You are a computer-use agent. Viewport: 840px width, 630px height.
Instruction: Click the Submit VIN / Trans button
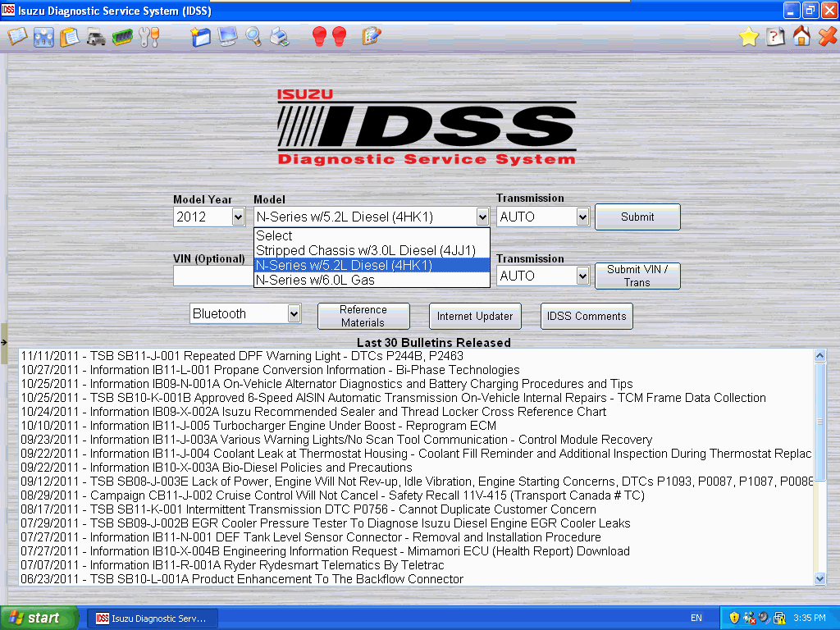[x=637, y=276]
